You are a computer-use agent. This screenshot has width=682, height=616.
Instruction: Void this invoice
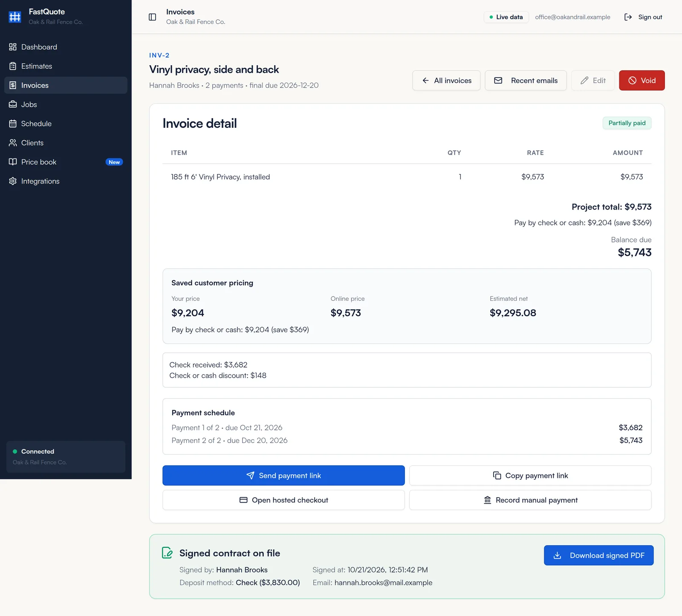(x=642, y=81)
